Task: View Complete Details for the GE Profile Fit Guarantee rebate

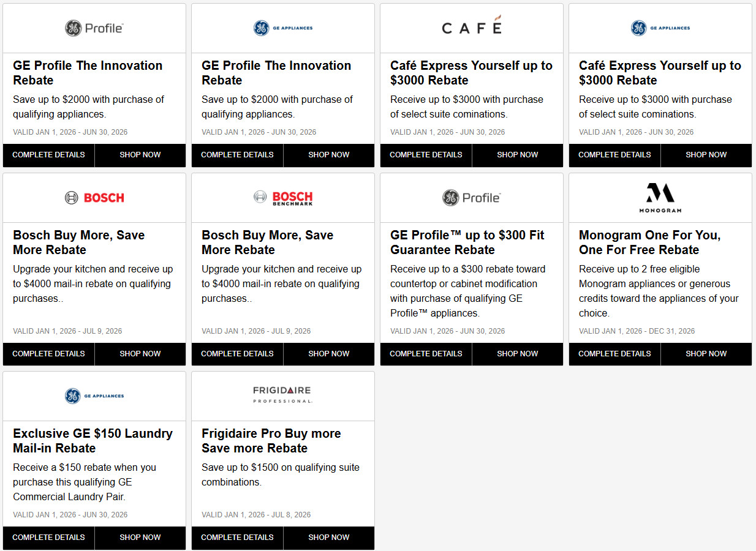Action: [426, 354]
